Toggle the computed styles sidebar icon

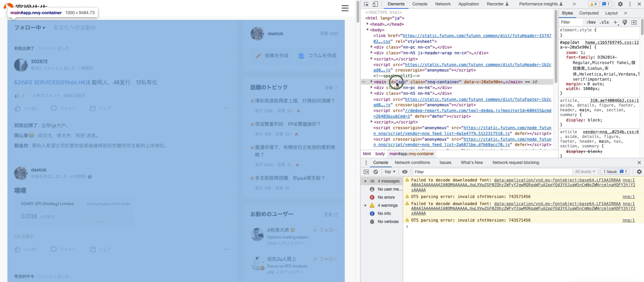coord(634,22)
